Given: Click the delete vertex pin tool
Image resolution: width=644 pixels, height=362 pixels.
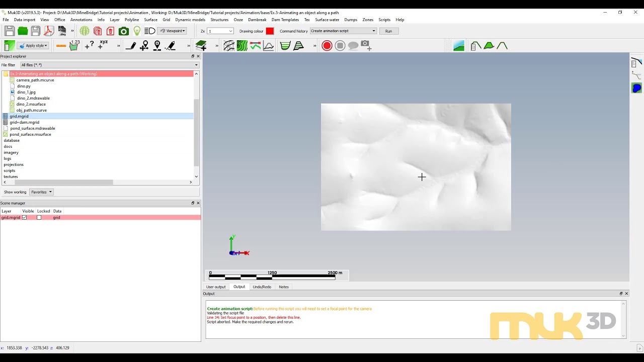Looking at the screenshot, I should [x=157, y=46].
